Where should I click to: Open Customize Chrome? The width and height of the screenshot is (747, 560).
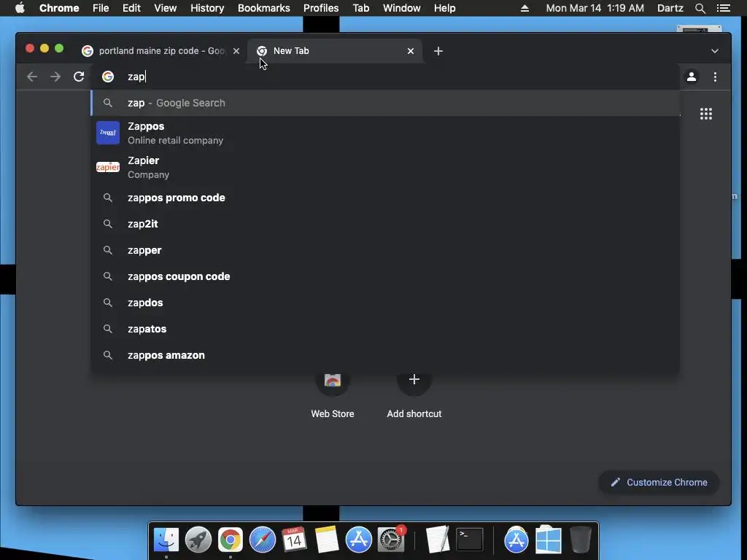(x=659, y=483)
